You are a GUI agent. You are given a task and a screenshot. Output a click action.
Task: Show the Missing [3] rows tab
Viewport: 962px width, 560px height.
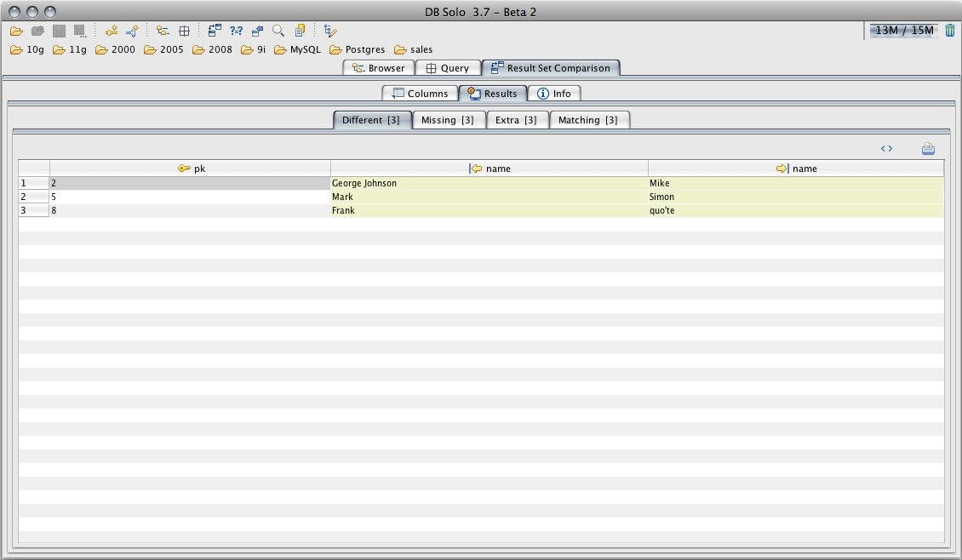pyautogui.click(x=449, y=120)
